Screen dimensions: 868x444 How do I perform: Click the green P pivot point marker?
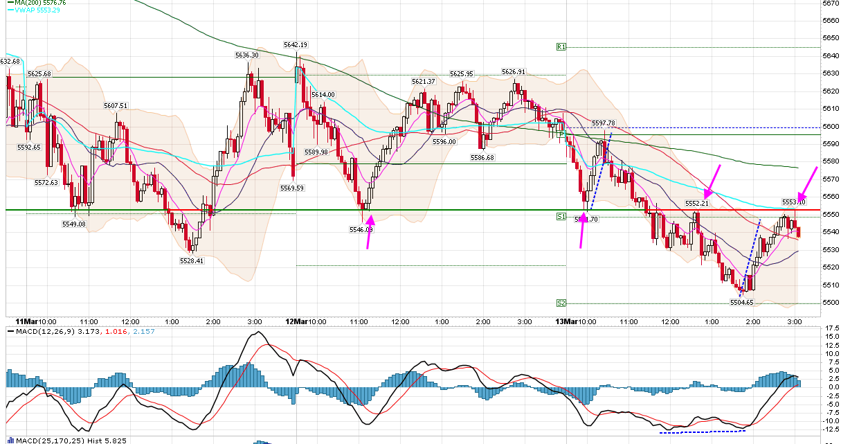click(x=562, y=134)
